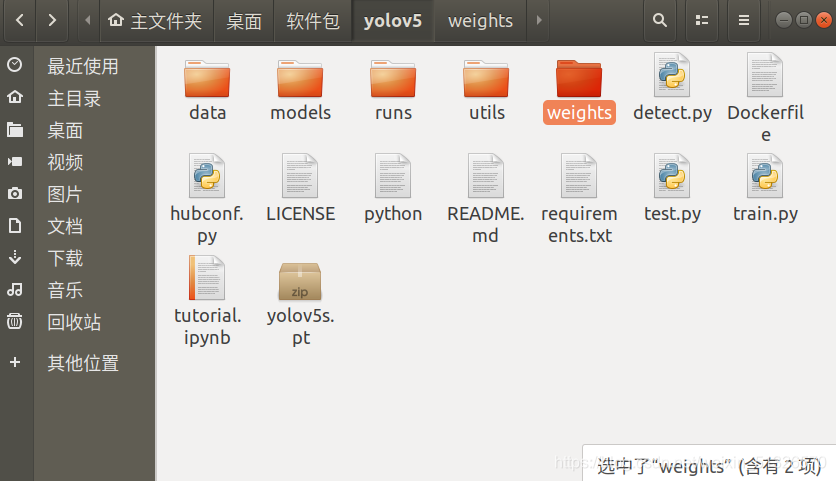
Task: Click the download arrow sidebar icon
Action: [15, 257]
